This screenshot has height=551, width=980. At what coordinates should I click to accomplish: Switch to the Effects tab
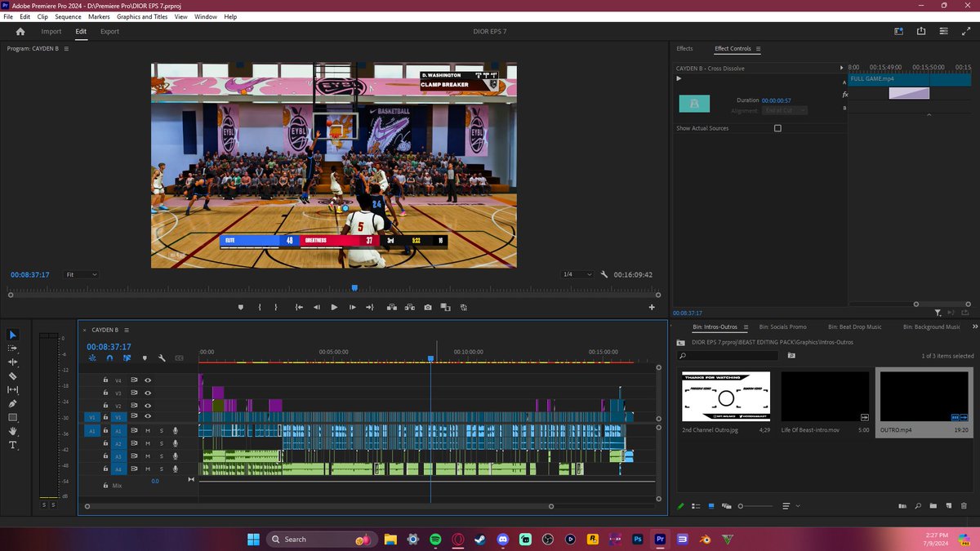684,49
